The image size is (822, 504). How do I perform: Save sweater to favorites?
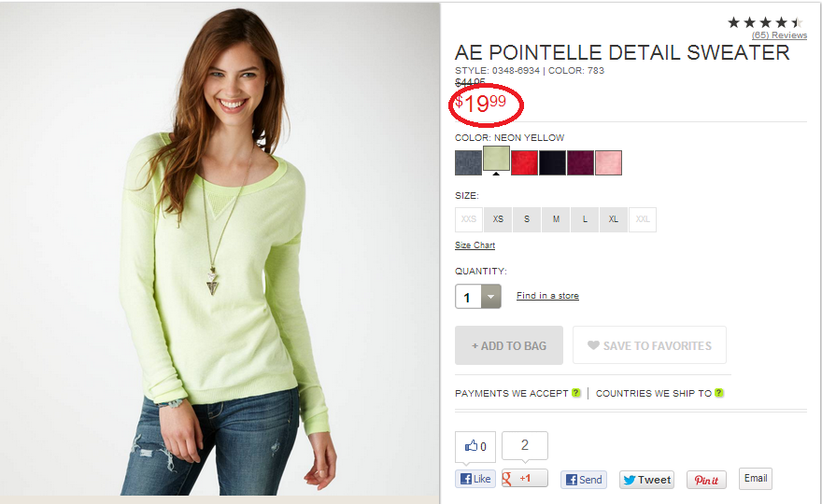coord(649,345)
